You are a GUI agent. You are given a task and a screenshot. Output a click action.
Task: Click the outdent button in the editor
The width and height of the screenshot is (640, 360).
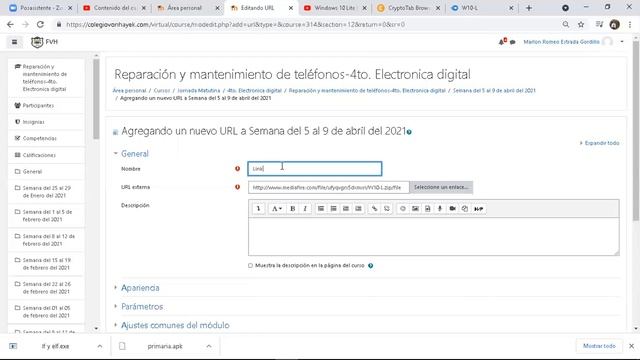click(346, 209)
